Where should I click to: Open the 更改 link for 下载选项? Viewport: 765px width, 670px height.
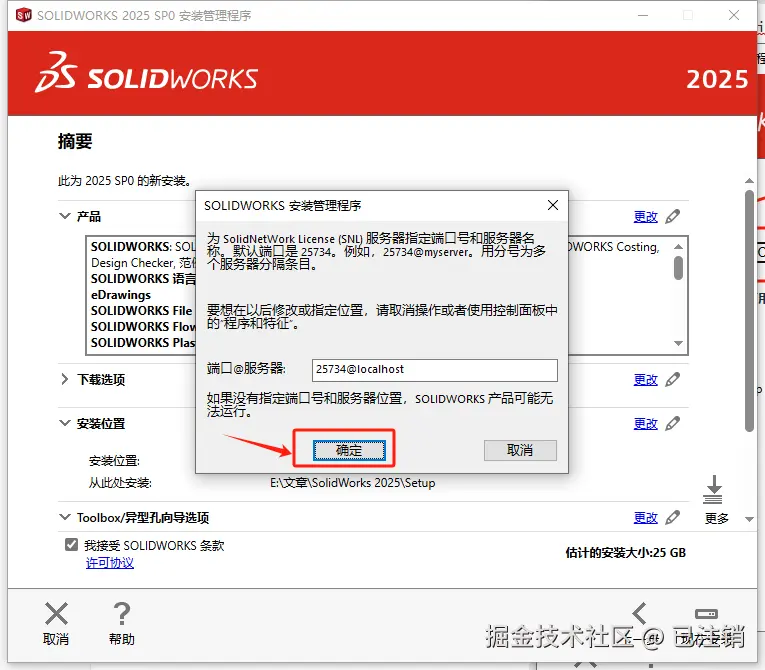[x=645, y=379]
